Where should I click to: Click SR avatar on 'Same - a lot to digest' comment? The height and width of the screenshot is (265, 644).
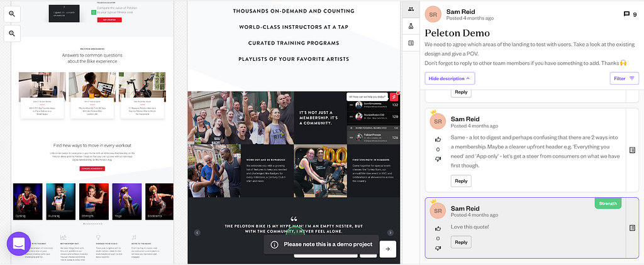438,122
